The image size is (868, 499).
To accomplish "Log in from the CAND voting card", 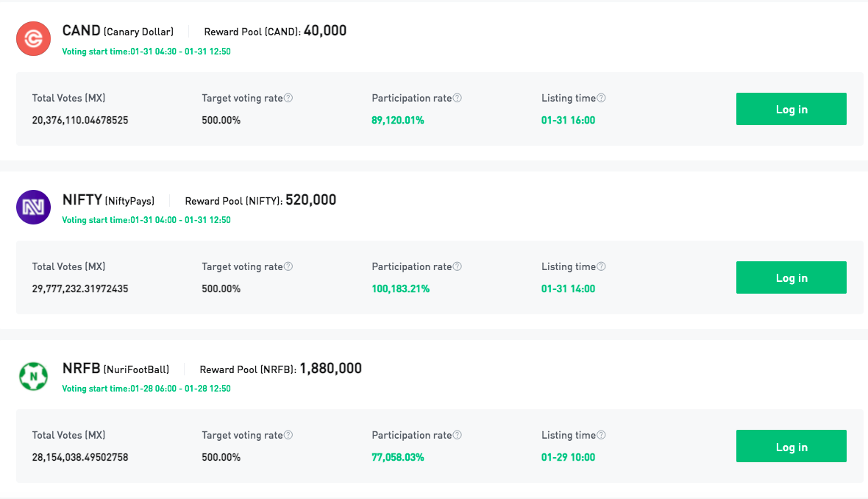I will (791, 109).
